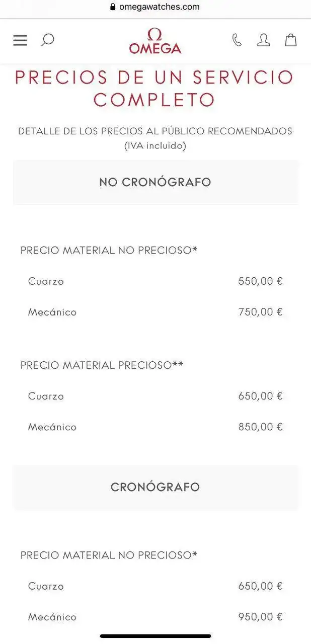This screenshot has width=311, height=644.
Task: Tap the PRECIO MATERIAL PRECIOSO** label
Action: (102, 365)
